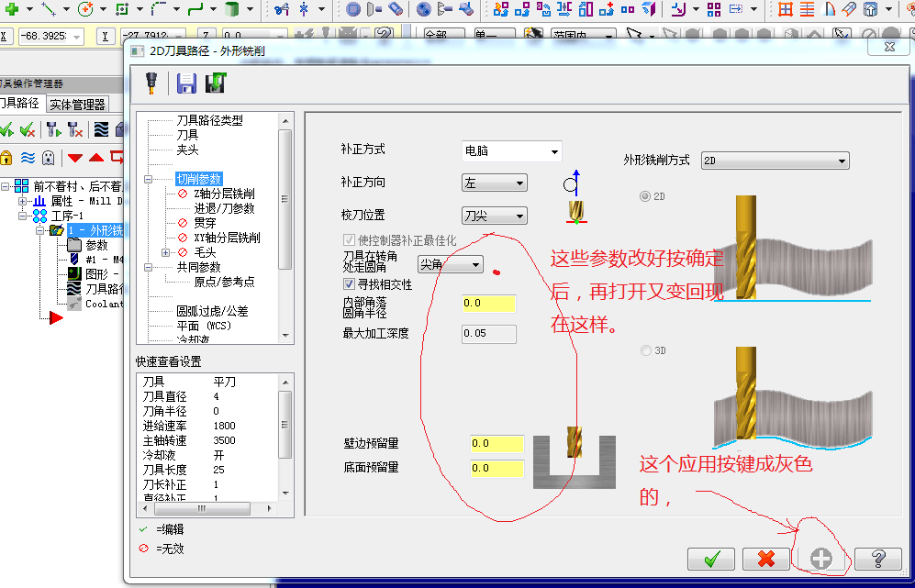Click the green plus create-point icon
The width and height of the screenshot is (915, 588).
11,9
